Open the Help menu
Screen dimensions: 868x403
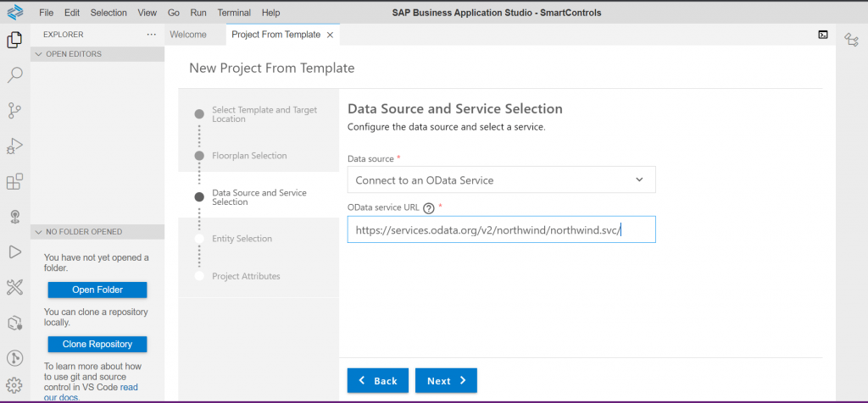click(x=270, y=12)
